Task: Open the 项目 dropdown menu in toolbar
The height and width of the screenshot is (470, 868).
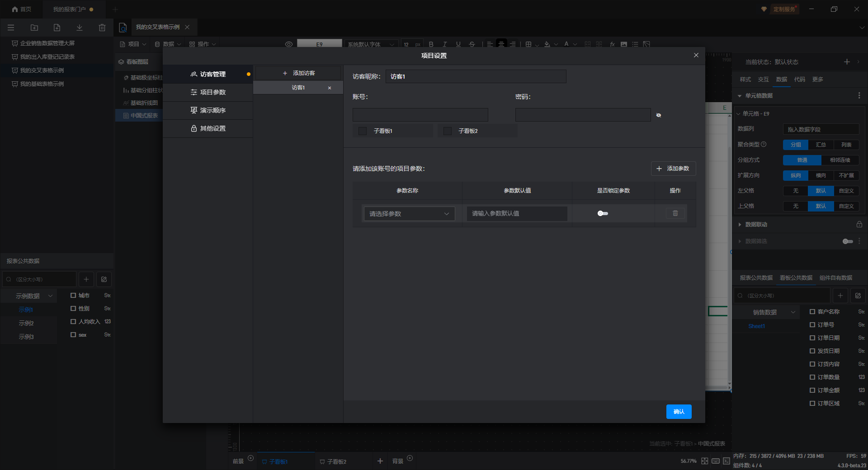Action: point(133,44)
